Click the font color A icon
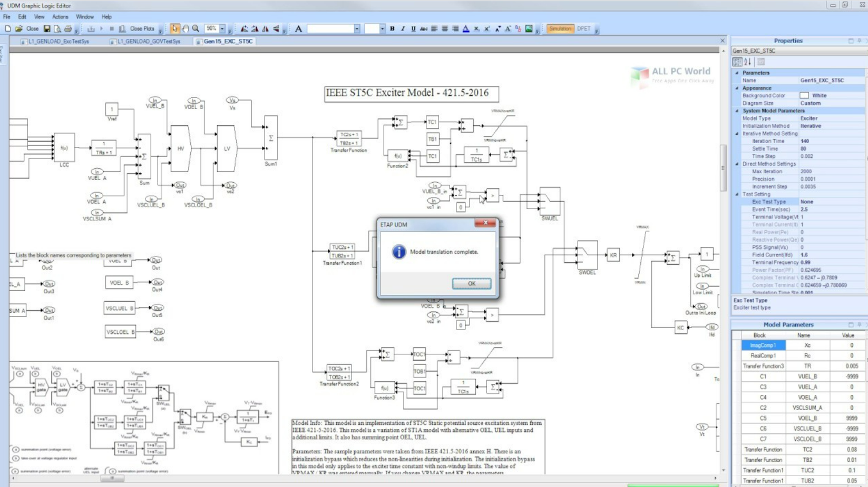This screenshot has height=487, width=868. click(x=466, y=29)
